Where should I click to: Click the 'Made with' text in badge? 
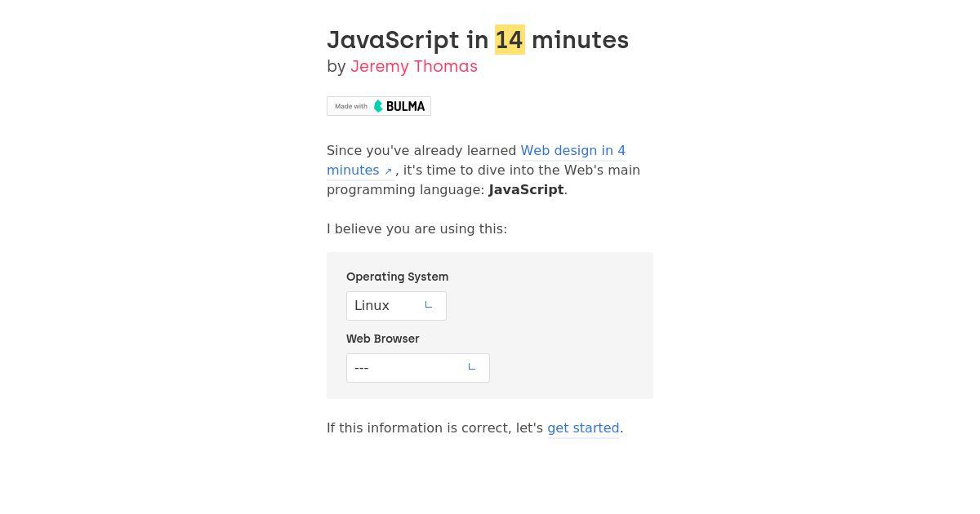[351, 106]
